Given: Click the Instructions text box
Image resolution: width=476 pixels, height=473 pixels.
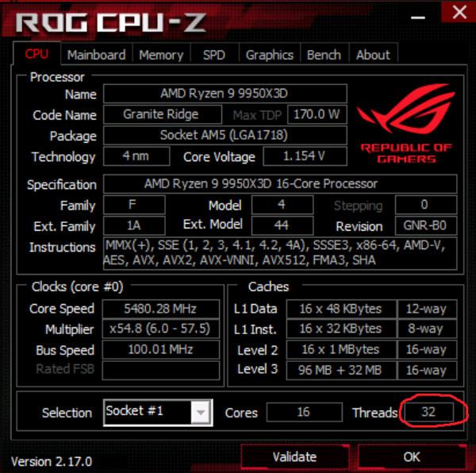Looking at the screenshot, I should [x=280, y=253].
